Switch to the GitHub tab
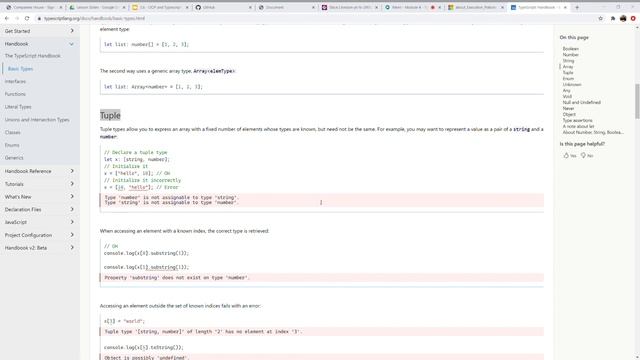 pyautogui.click(x=224, y=7)
